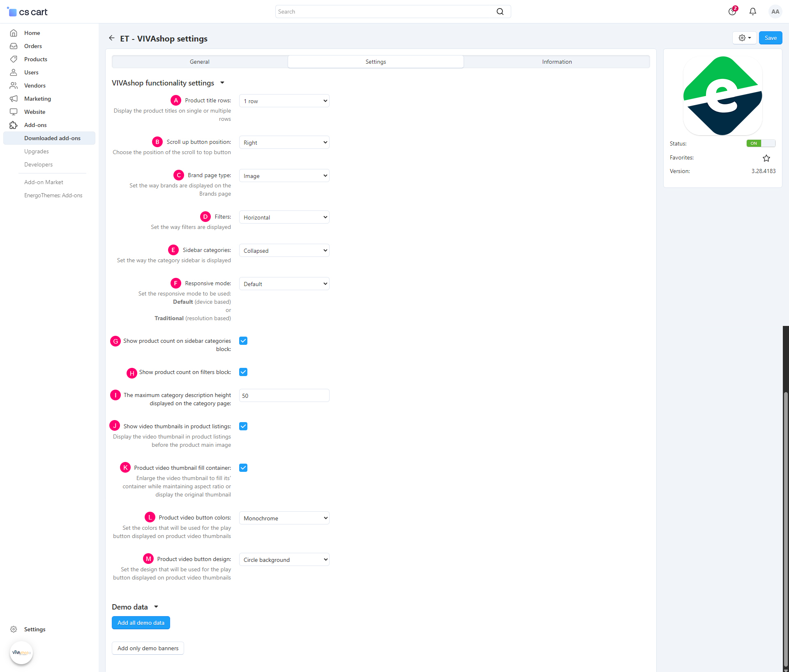Mark add-on as favorite with star icon
789x672 pixels.
point(766,158)
